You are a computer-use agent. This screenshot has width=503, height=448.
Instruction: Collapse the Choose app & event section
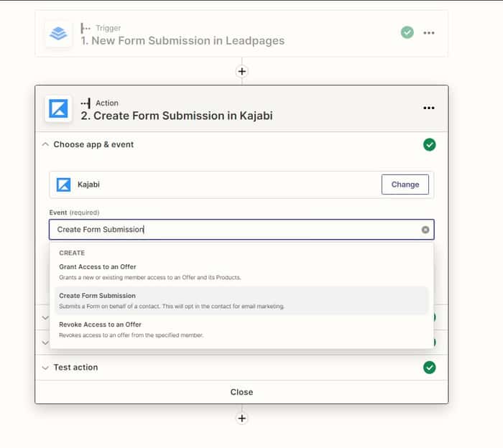point(45,144)
